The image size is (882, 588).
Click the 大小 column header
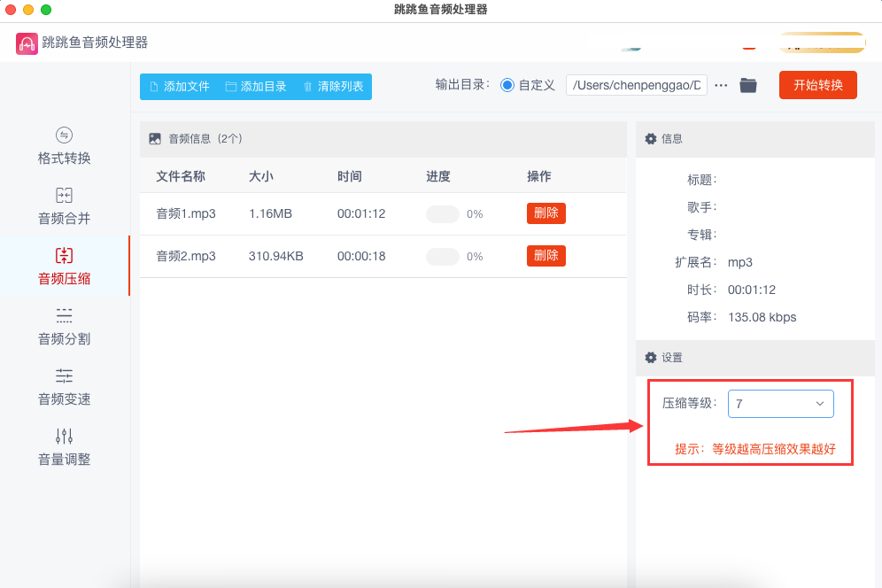pos(261,177)
